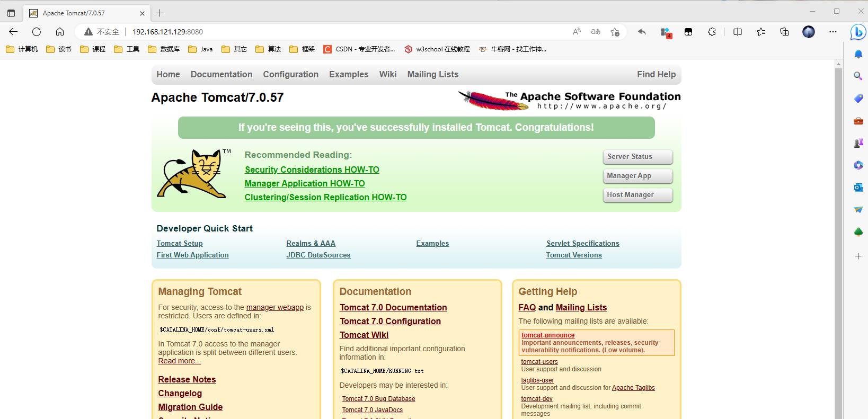Go to Examples in the top navigation bar

click(x=348, y=75)
